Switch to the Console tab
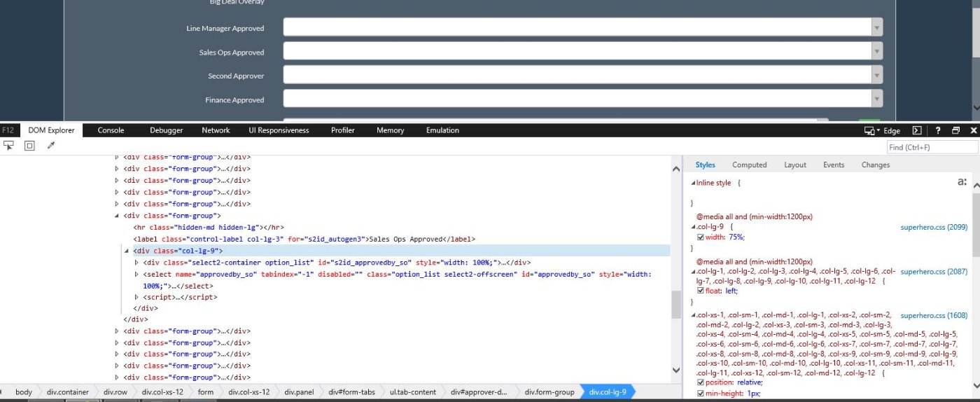980x402 pixels. point(111,130)
